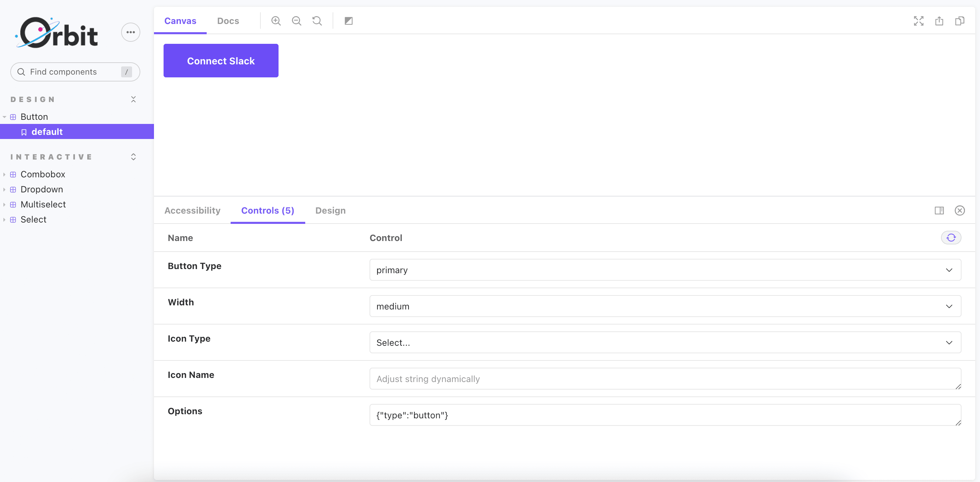The image size is (980, 482).
Task: Open the sidebar ellipsis menu
Action: [x=130, y=33]
